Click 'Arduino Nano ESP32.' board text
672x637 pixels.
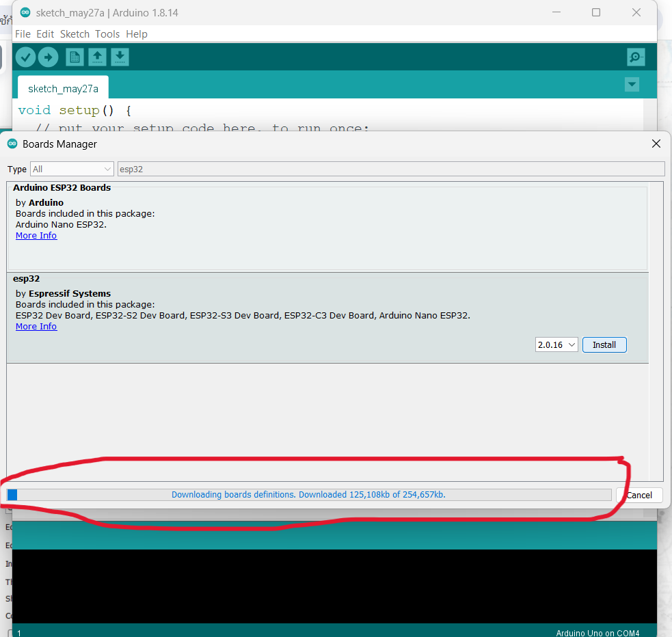[x=61, y=224]
